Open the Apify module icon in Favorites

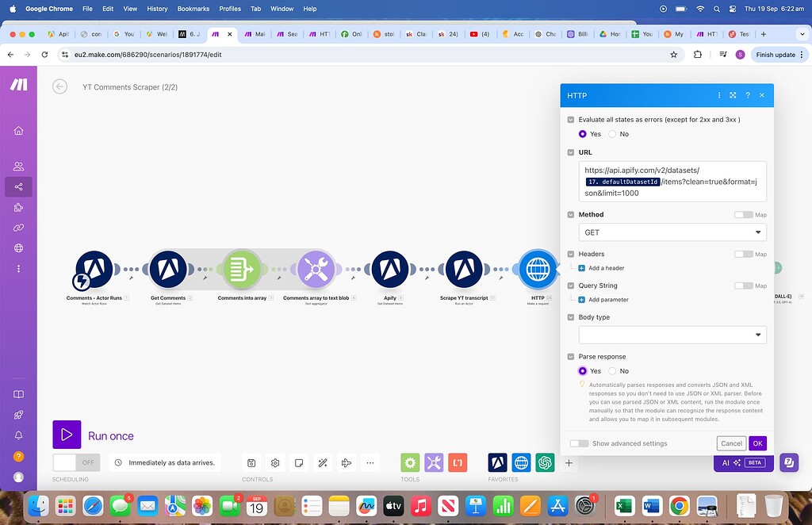497,462
